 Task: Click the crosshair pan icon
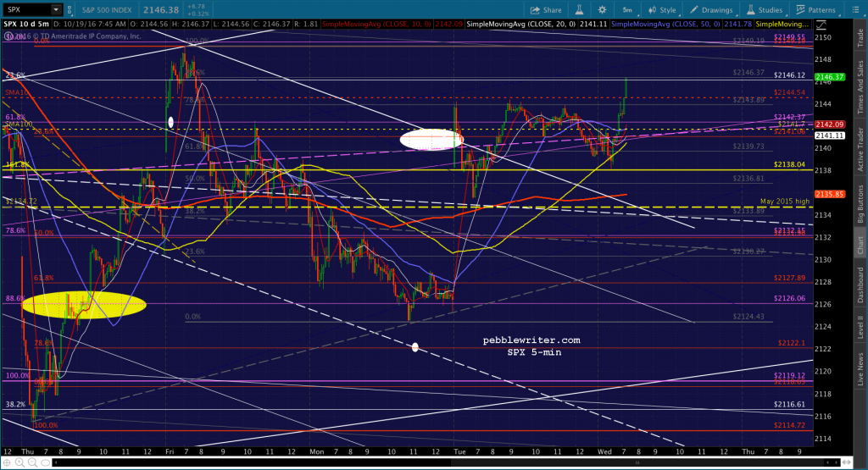click(x=8, y=462)
